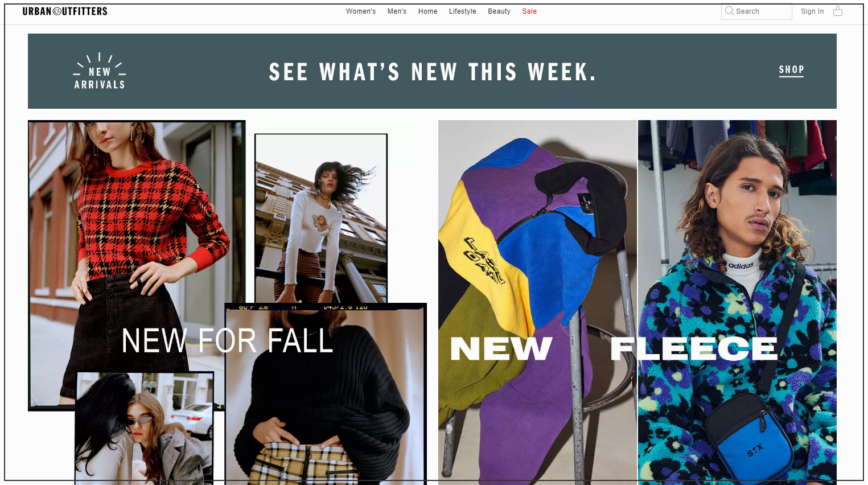Click the New Arrivals starburst badge
This screenshot has width=868, height=485.
[x=100, y=71]
